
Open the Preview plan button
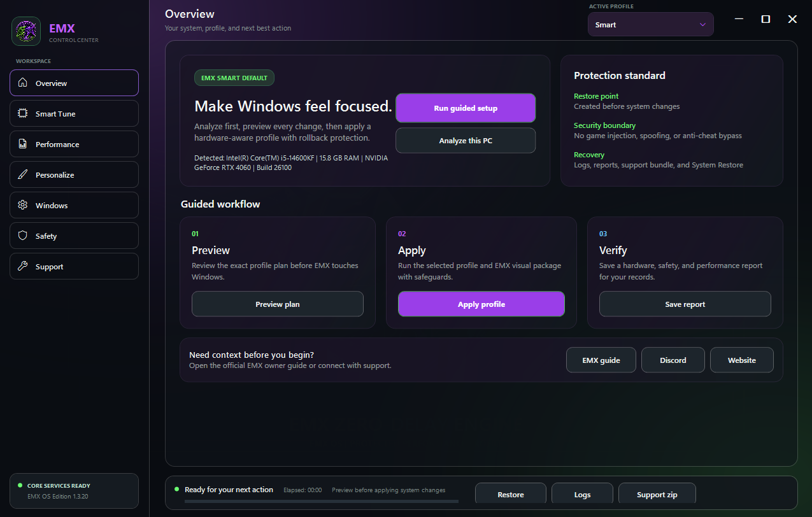tap(278, 304)
